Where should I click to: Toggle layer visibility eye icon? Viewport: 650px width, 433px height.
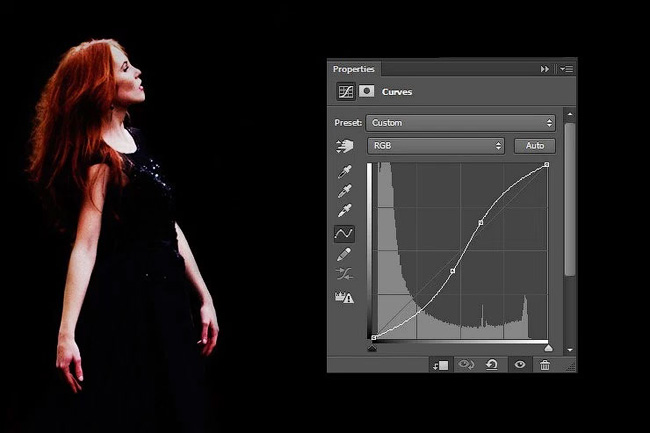[520, 365]
